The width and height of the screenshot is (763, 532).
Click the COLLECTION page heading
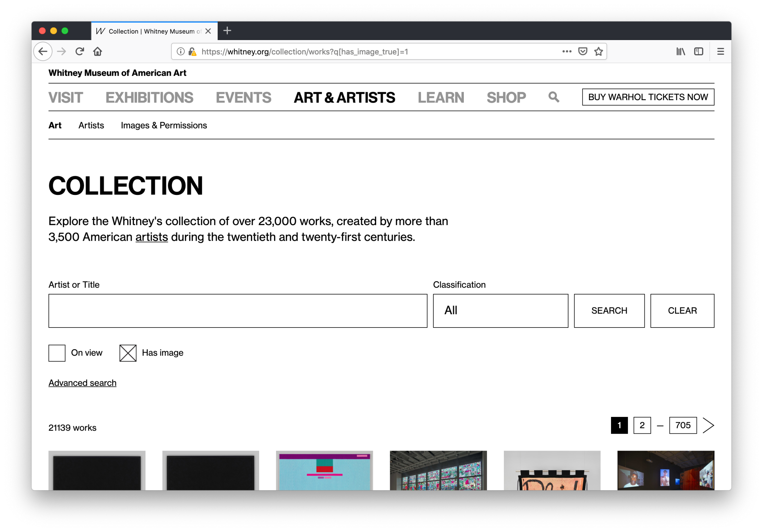click(126, 186)
